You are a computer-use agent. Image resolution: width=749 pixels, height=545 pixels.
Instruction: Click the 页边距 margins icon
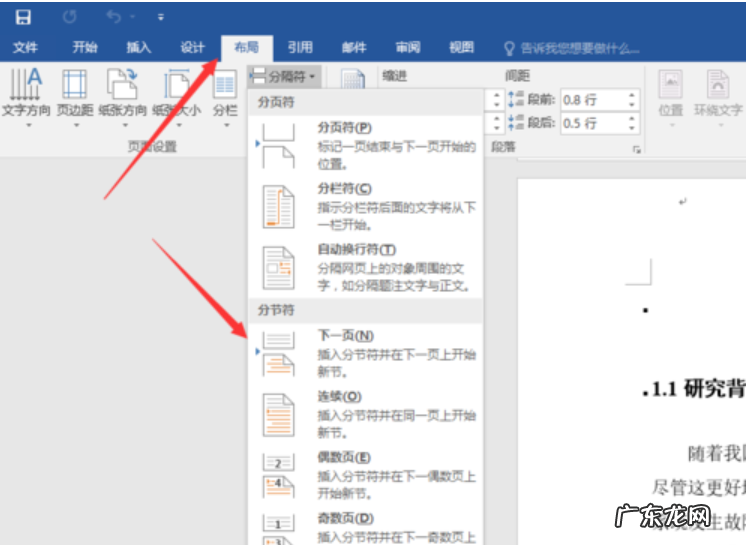coord(75,84)
